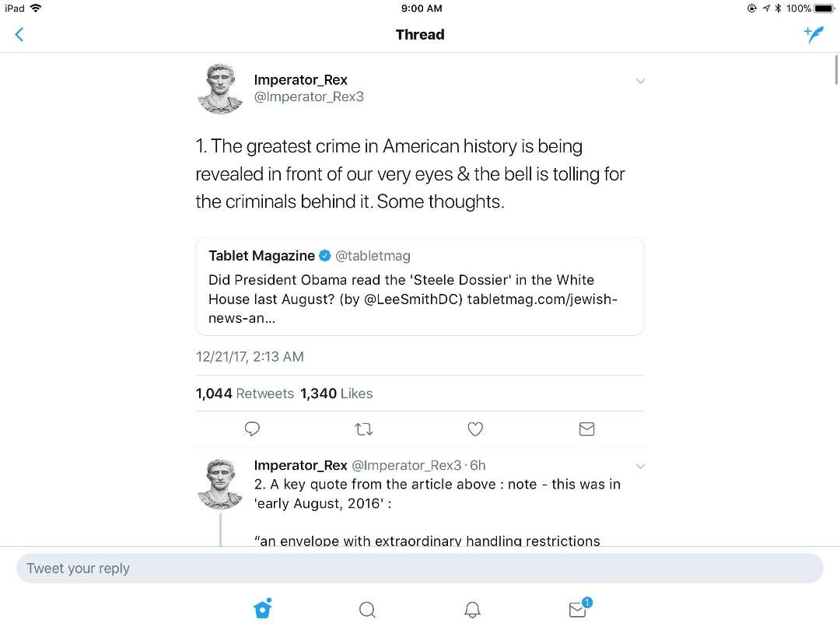Viewport: 840px width, 630px height.
Task: Retweet the Imperator_Rex tweet
Action: pyautogui.click(x=364, y=429)
